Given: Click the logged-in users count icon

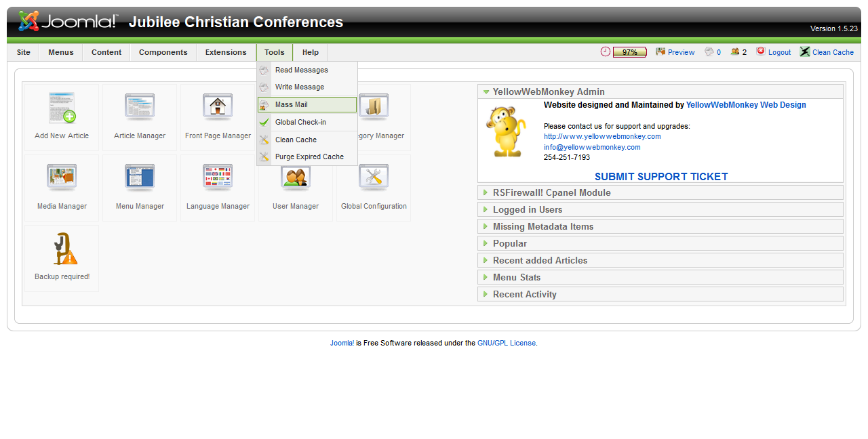Looking at the screenshot, I should 735,51.
